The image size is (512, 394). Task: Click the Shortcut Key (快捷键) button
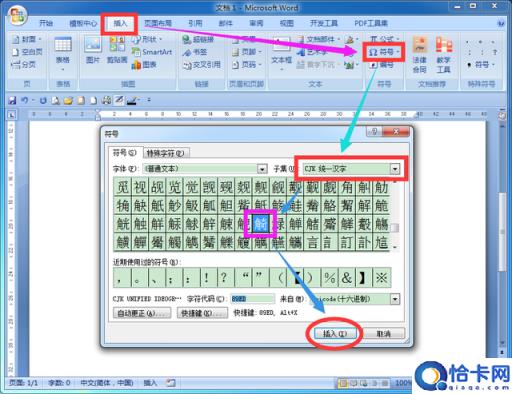pyautogui.click(x=201, y=313)
